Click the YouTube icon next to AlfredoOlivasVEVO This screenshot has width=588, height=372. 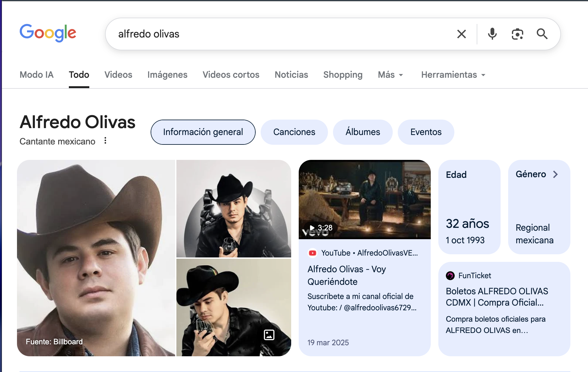[313, 253]
